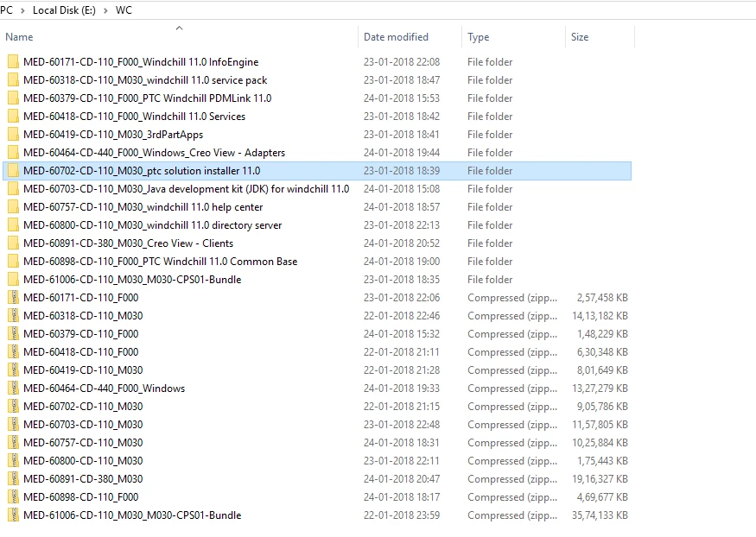This screenshot has width=756, height=537.
Task: Click zip icon of M030-CPS01-Bundle compressed file
Action: pyautogui.click(x=13, y=515)
